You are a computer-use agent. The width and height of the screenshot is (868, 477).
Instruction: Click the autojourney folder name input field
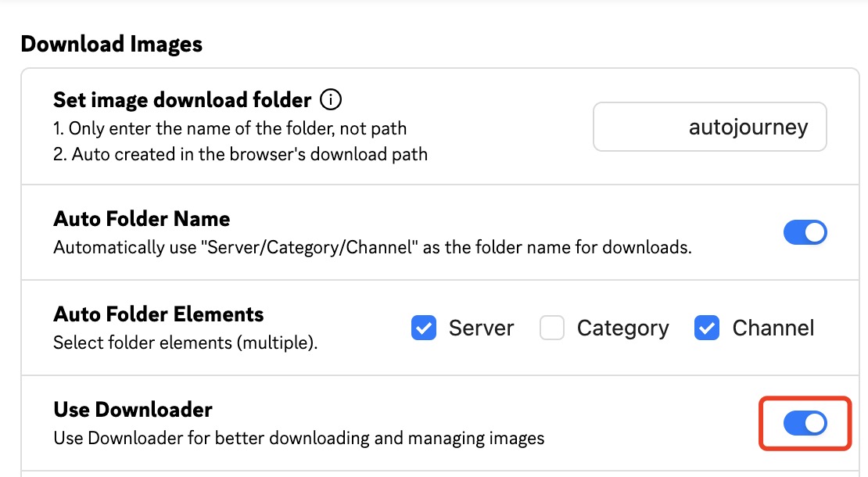click(x=709, y=127)
